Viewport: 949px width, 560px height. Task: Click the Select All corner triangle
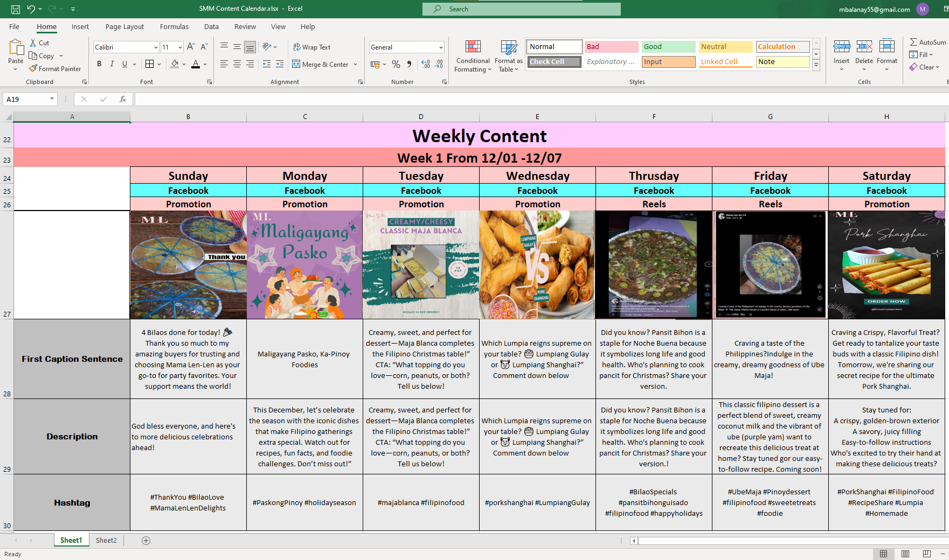(8, 117)
